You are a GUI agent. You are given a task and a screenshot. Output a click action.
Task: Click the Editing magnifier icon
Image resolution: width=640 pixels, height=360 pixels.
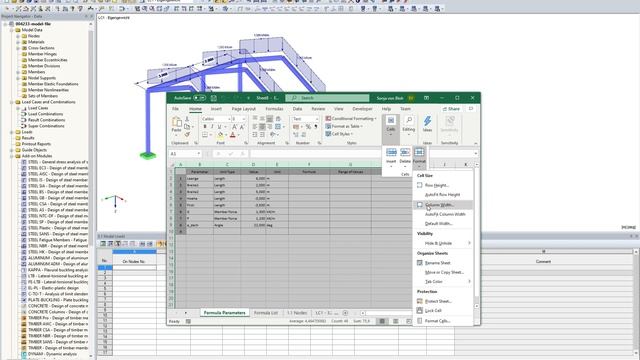pyautogui.click(x=409, y=120)
